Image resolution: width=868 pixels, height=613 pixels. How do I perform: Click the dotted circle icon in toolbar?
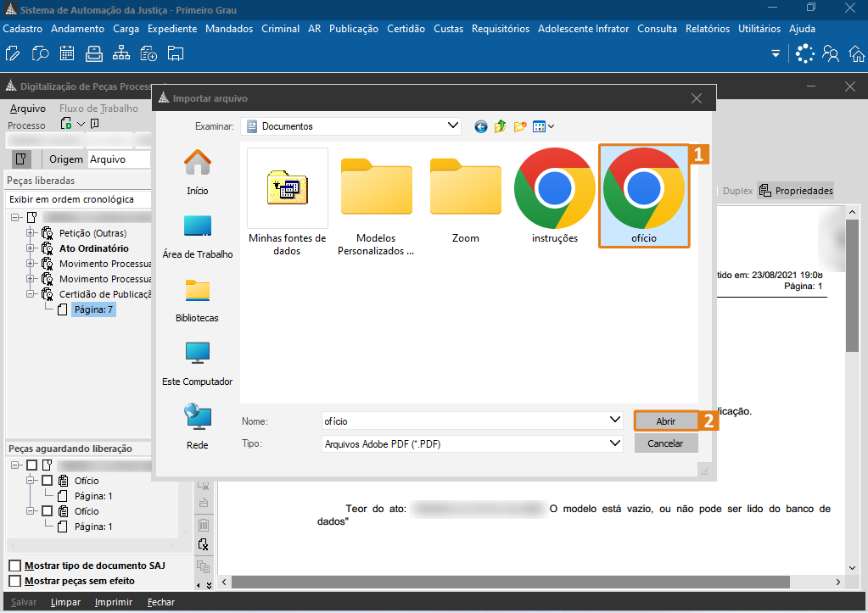tap(805, 53)
